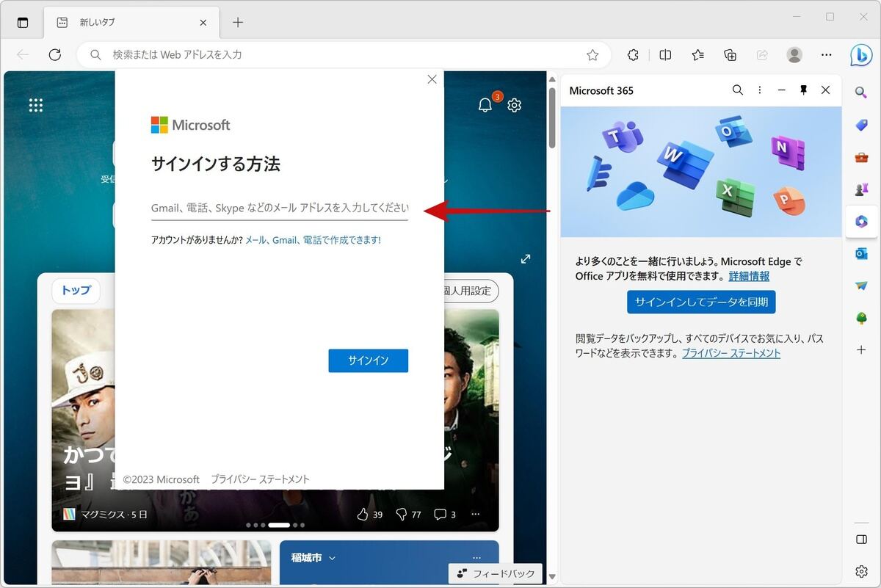Create account via メール link
Screen dimensions: 881x588
[x=255, y=240]
